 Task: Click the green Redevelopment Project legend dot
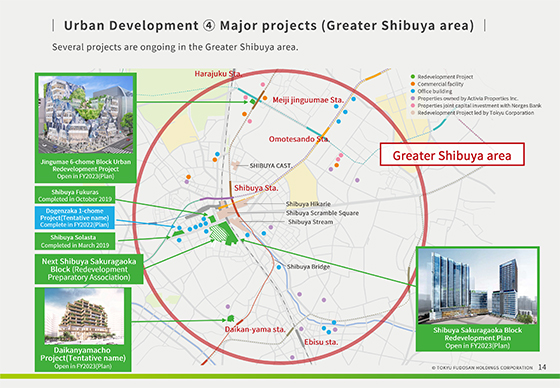(x=413, y=76)
